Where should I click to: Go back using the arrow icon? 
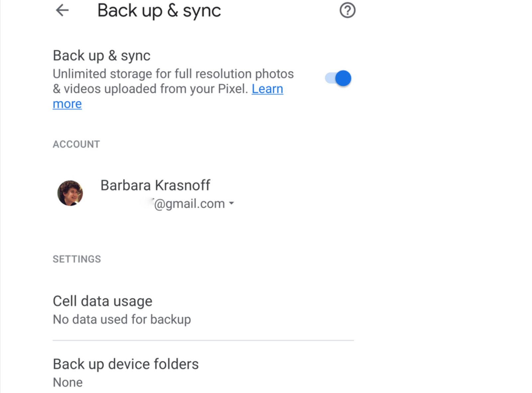pyautogui.click(x=62, y=10)
